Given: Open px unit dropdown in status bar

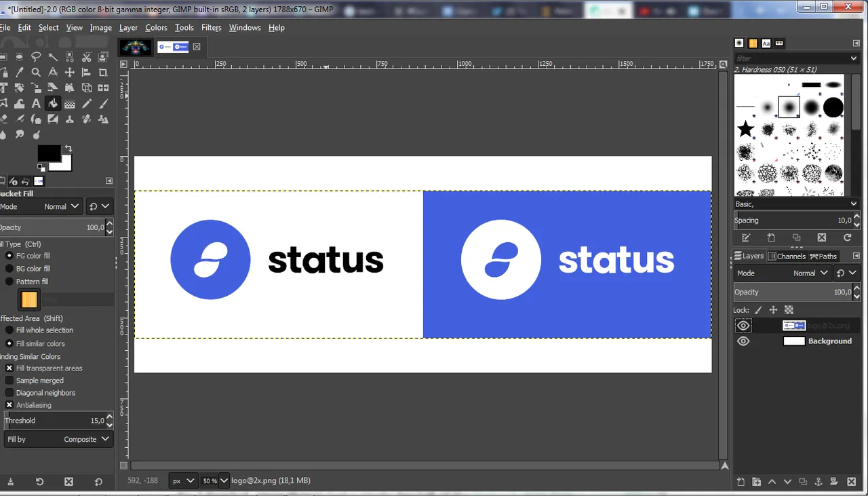Looking at the screenshot, I should (x=183, y=480).
